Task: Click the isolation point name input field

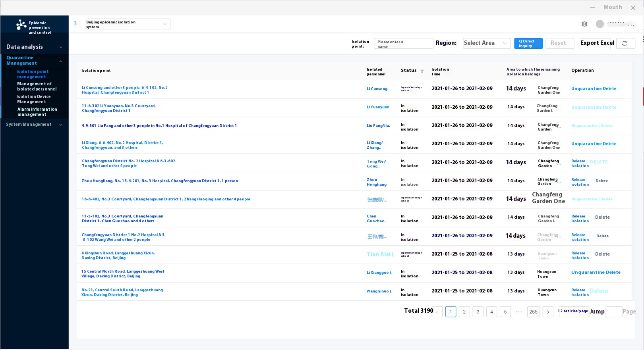Action: click(403, 44)
